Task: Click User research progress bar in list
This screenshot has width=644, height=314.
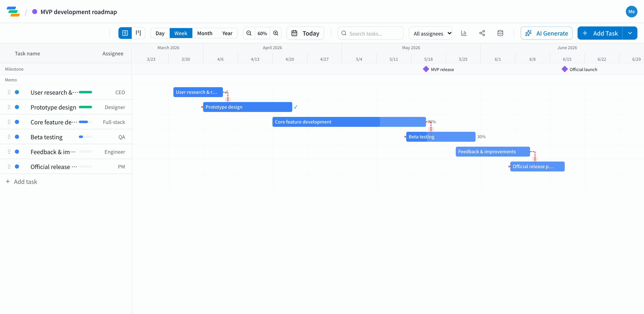Action: pos(85,92)
